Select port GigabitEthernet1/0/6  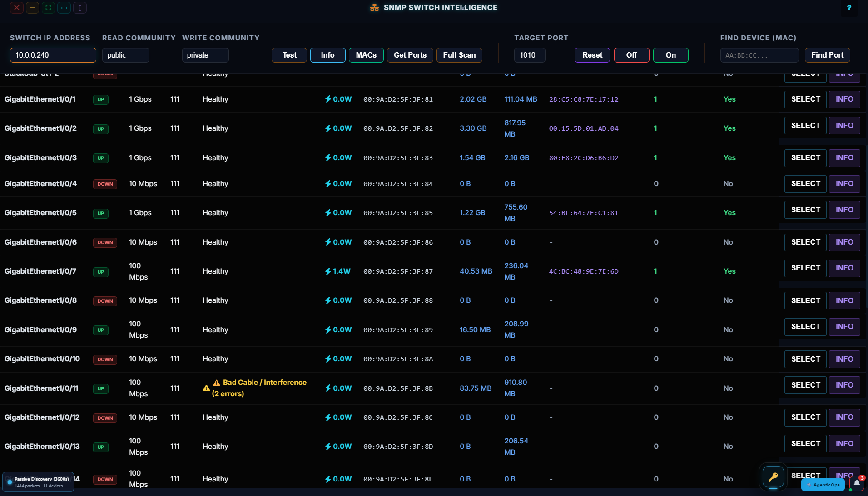(805, 242)
